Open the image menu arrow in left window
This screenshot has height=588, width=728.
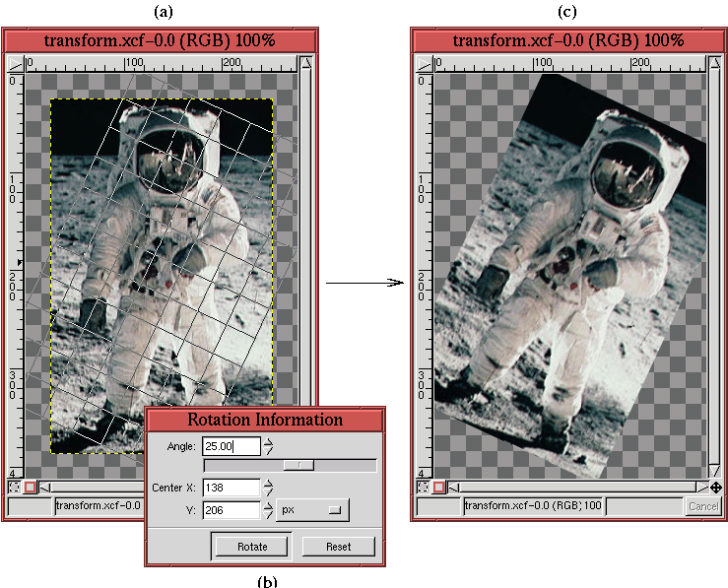tap(16, 63)
